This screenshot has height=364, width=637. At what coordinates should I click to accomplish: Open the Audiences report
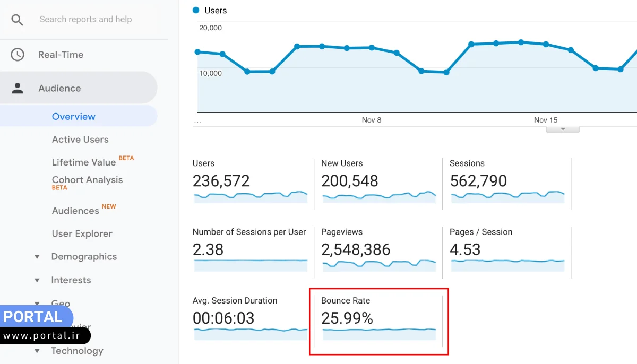tap(75, 211)
